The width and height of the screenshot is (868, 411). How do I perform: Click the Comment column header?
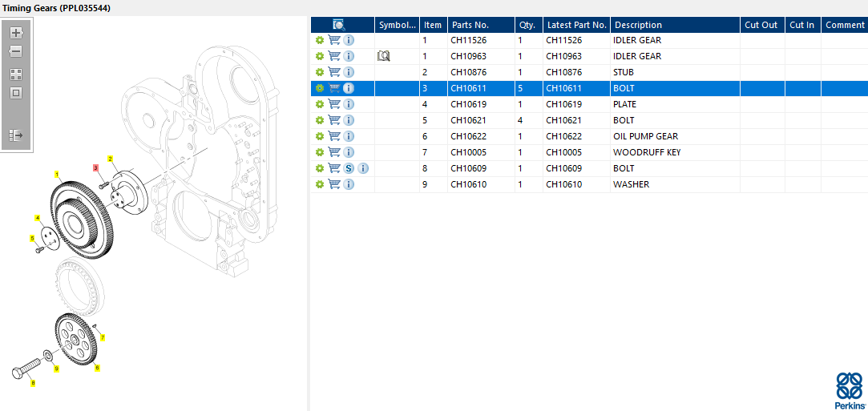844,25
